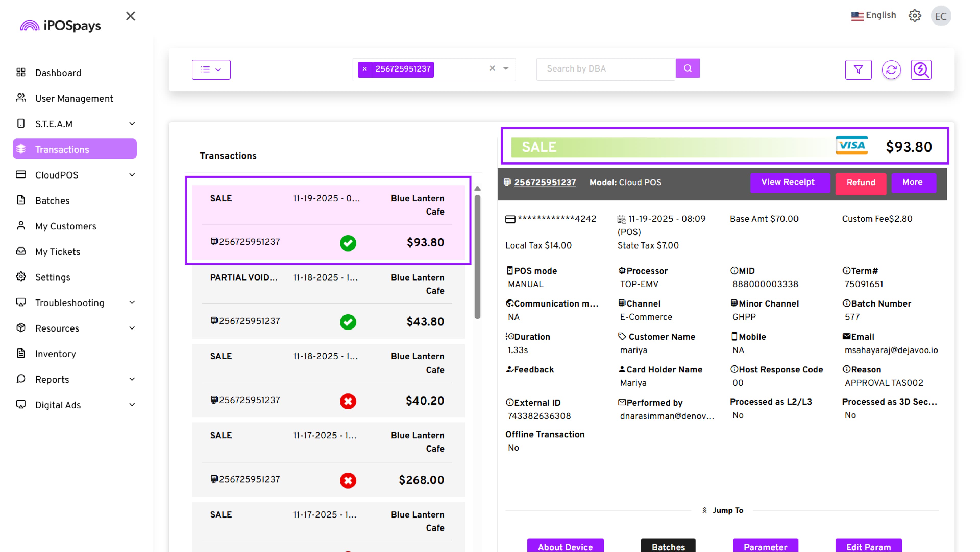Open the settings gear in header
Viewport: 980px width, 552px height.
click(915, 16)
